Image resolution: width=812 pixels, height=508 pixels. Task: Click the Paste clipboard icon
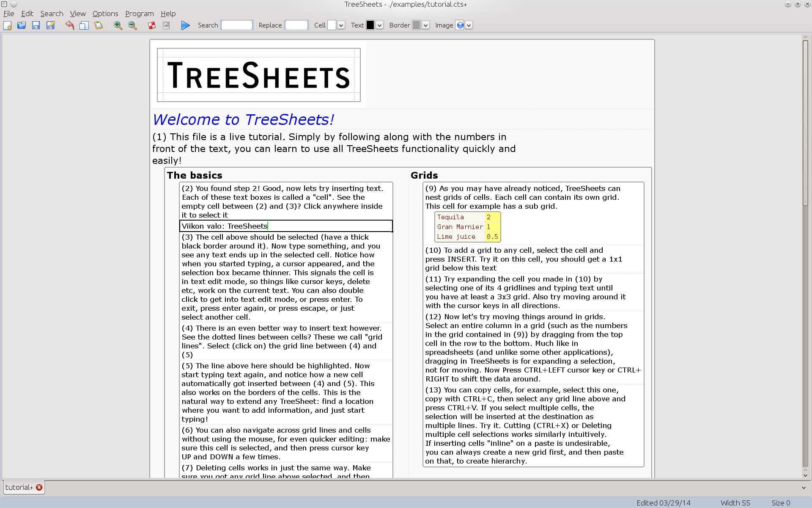coord(99,25)
